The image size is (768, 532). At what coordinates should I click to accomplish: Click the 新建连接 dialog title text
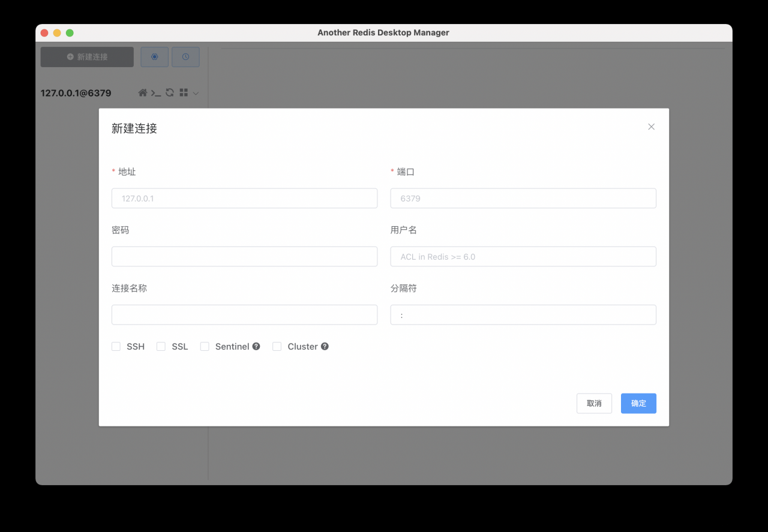tap(134, 128)
